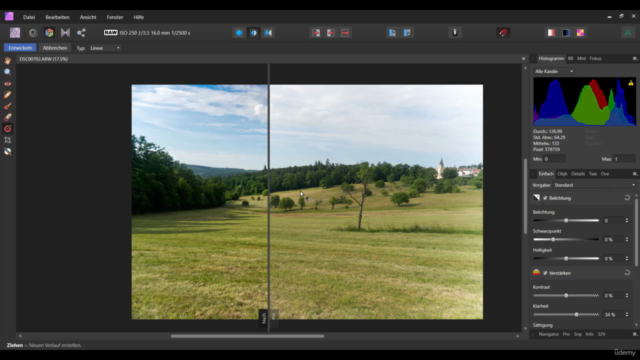
Task: Click the rotate clockwise icon
Action: tap(407, 33)
